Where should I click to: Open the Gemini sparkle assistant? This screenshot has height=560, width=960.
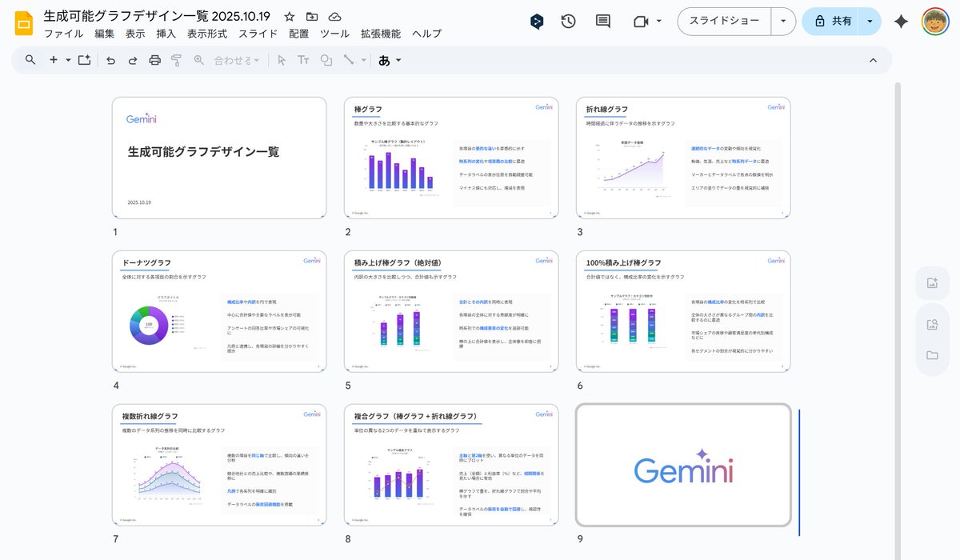902,22
